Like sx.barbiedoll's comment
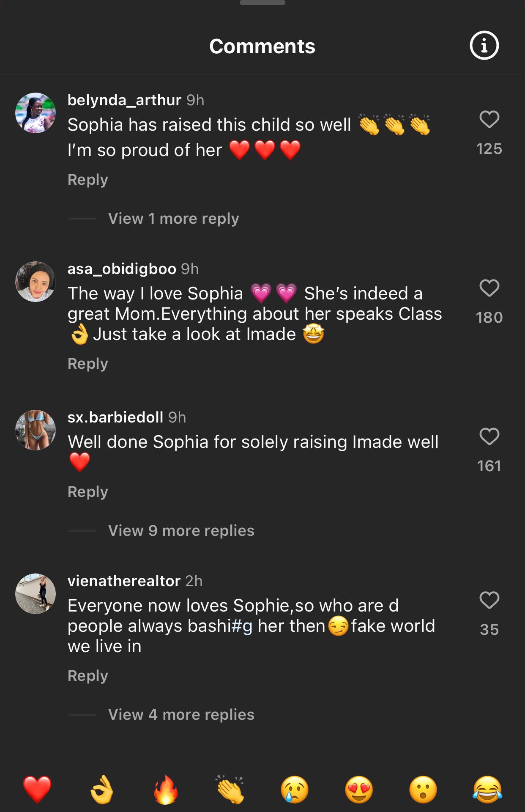525x812 pixels. tap(489, 436)
